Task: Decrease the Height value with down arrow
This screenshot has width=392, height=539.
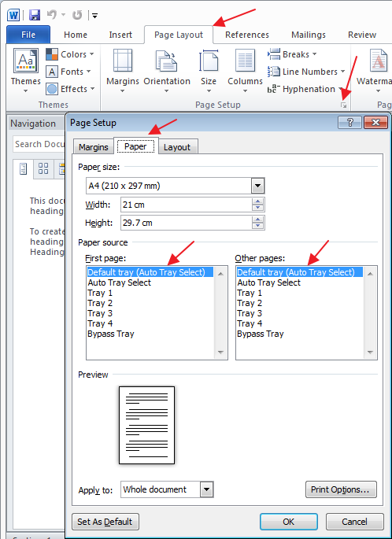Action: (x=257, y=226)
